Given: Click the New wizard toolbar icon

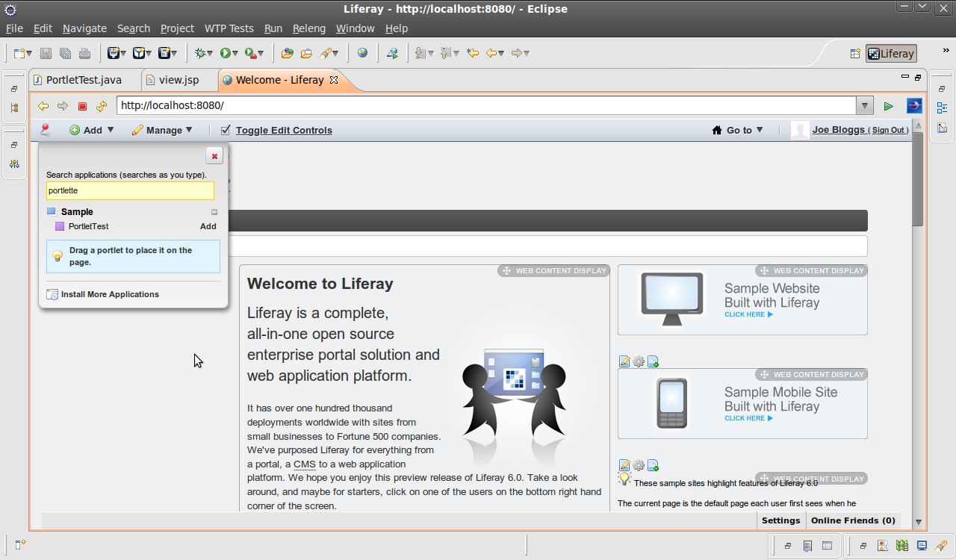Looking at the screenshot, I should pos(20,53).
